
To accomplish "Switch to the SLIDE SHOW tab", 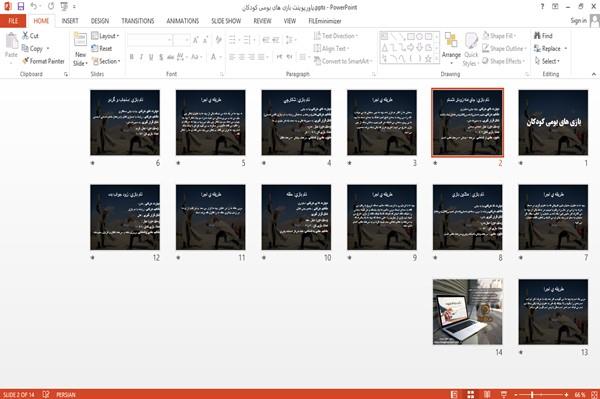I will (226, 21).
